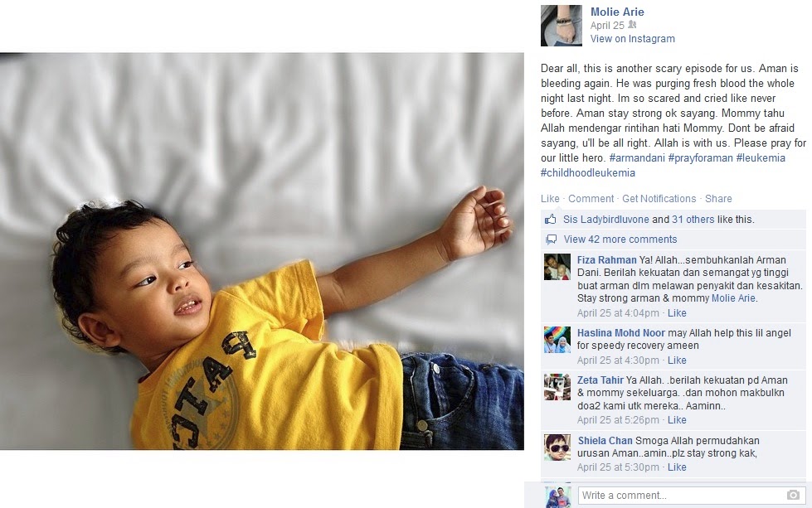Click the camera icon in comment box
This screenshot has width=812, height=508.
point(793,495)
